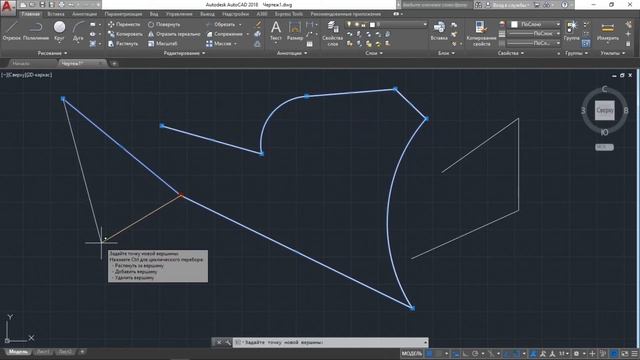Click the Сверху face of ViewCube
The height and width of the screenshot is (360, 640).
(604, 110)
